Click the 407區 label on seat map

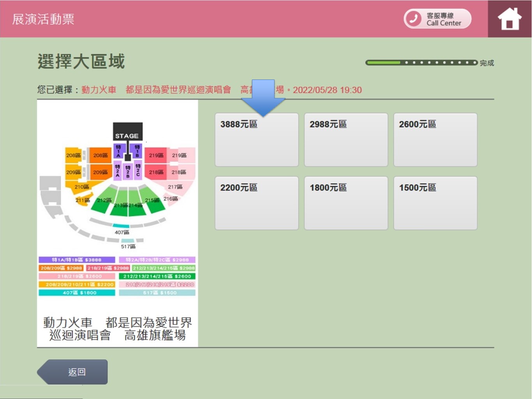coord(122,232)
